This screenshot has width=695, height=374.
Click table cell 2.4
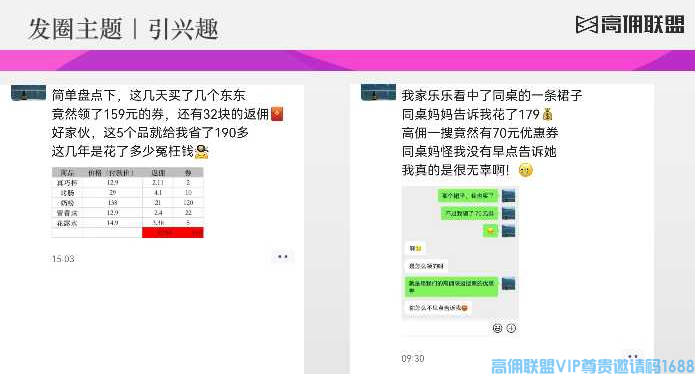coord(158,213)
